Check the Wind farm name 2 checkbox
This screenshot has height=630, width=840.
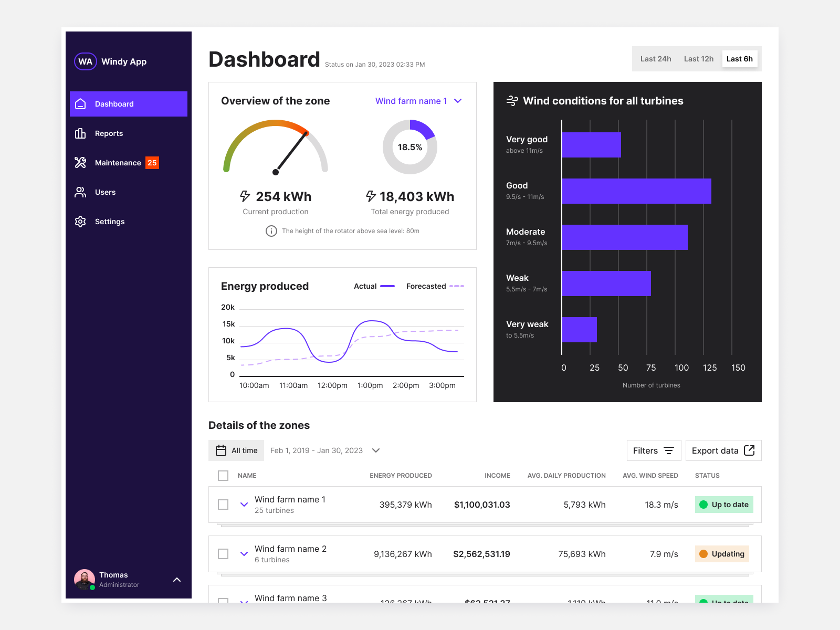click(x=223, y=553)
